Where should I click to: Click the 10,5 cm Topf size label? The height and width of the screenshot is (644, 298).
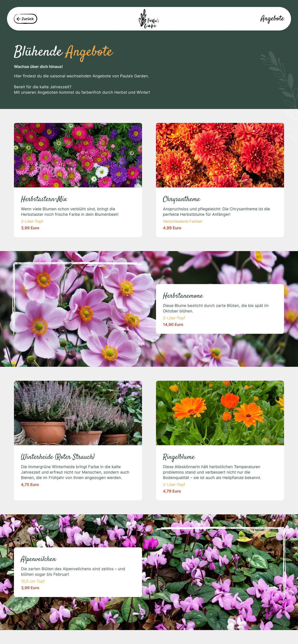(33, 581)
